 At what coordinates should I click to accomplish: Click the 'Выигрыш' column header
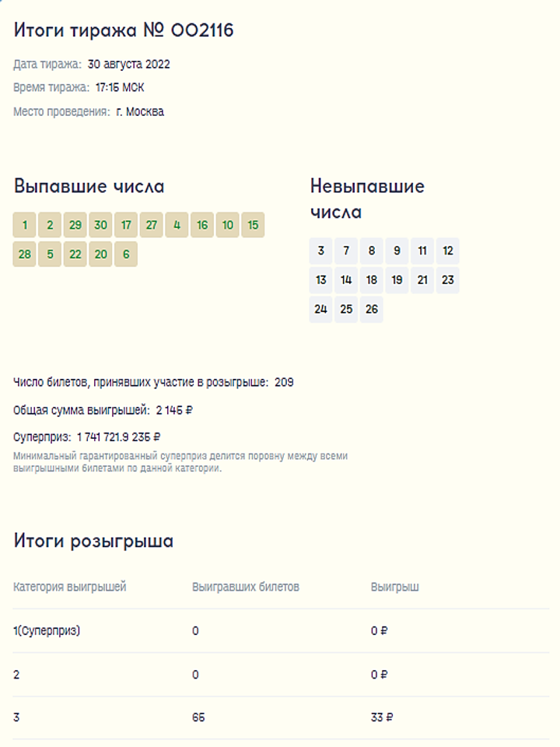click(395, 587)
